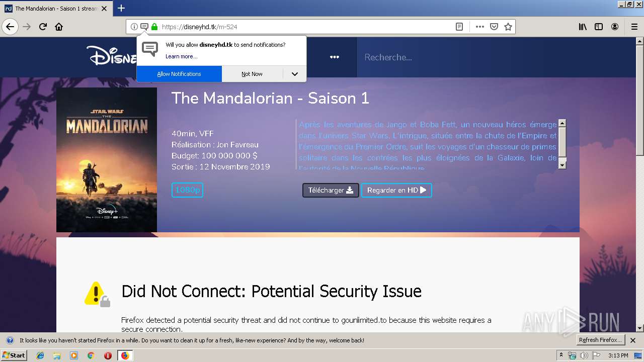The width and height of the screenshot is (644, 362).
Task: Click Réalisation : Jon Favreau text
Action: pos(215,145)
